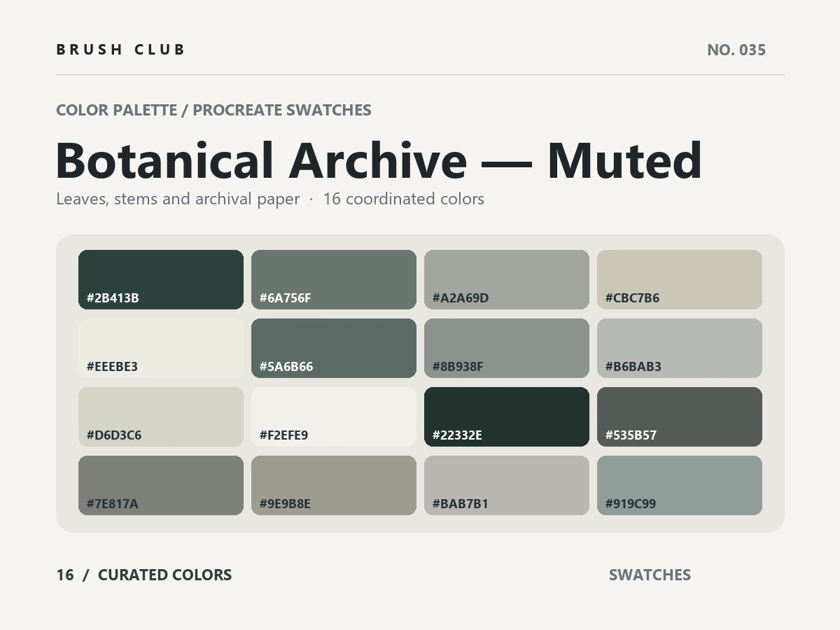Click the Botanical Archive — Muted title
840x630 pixels.
pos(379,160)
